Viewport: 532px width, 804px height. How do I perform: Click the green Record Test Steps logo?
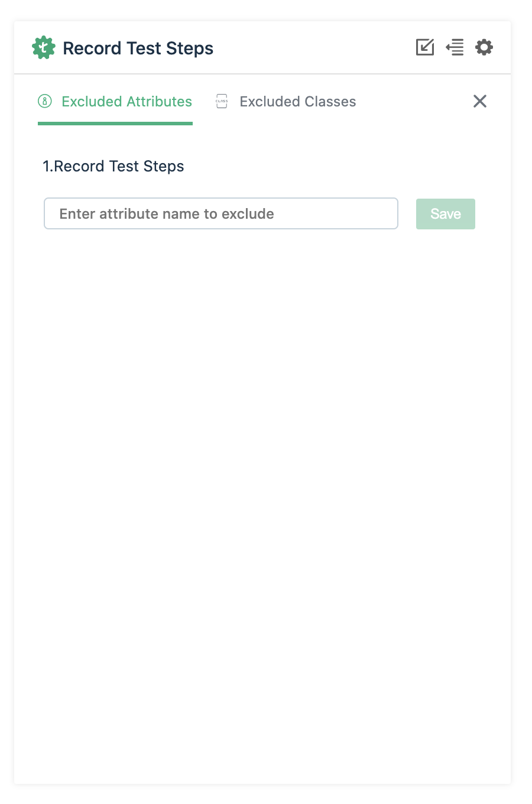coord(43,47)
